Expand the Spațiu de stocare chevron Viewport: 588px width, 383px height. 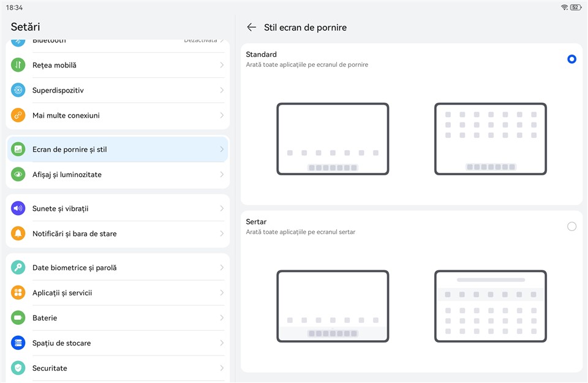[222, 343]
